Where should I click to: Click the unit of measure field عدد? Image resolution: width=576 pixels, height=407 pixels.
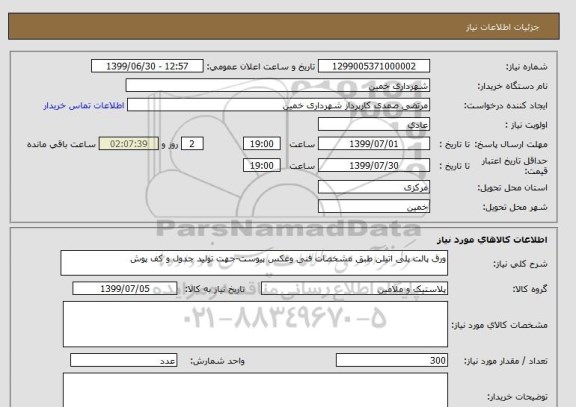coord(123,360)
